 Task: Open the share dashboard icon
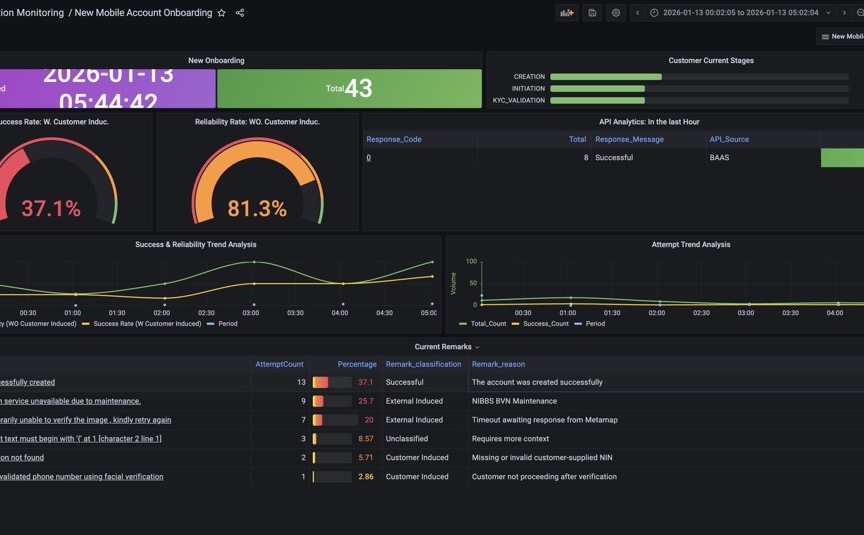point(240,13)
